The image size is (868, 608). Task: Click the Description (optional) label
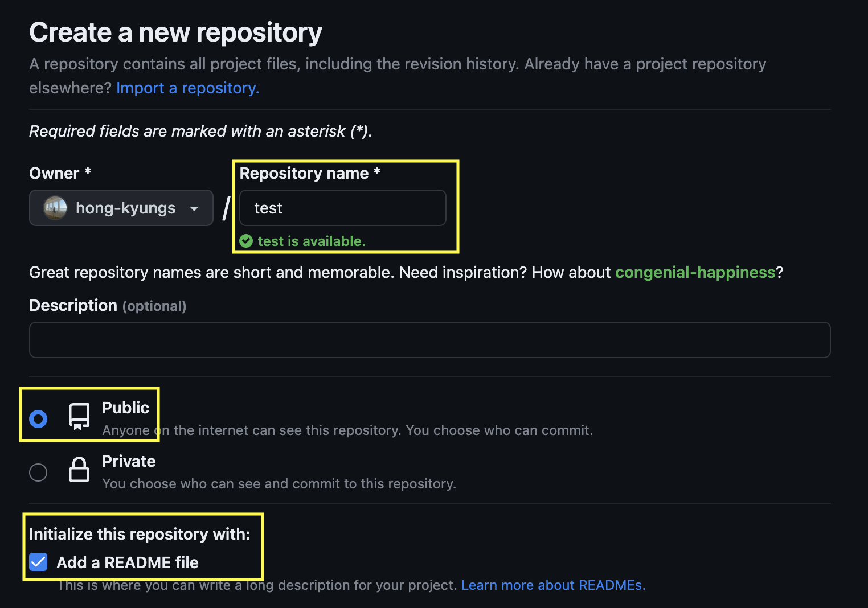(x=108, y=306)
